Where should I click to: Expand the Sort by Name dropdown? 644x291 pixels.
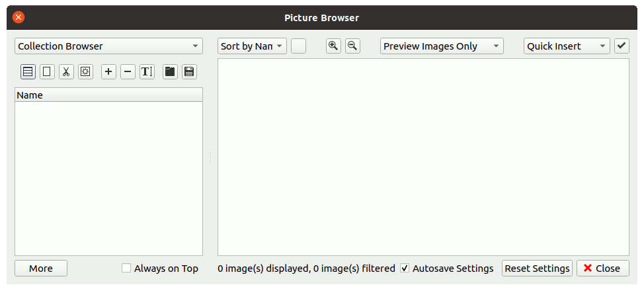(252, 46)
